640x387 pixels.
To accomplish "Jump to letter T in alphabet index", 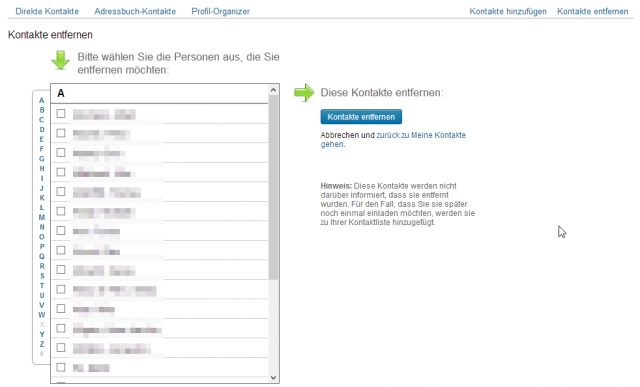I will coord(42,286).
